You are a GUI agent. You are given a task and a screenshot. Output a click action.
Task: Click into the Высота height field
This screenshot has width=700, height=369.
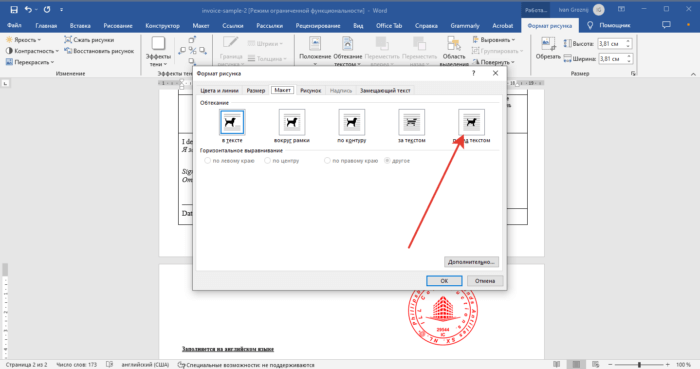(x=611, y=44)
